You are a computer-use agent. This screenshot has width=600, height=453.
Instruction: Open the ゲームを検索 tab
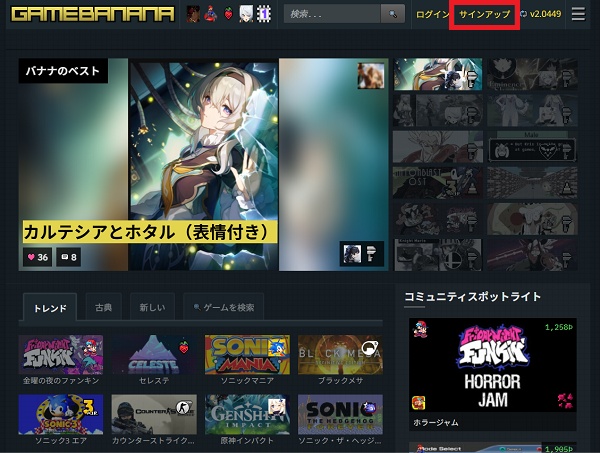[223, 307]
